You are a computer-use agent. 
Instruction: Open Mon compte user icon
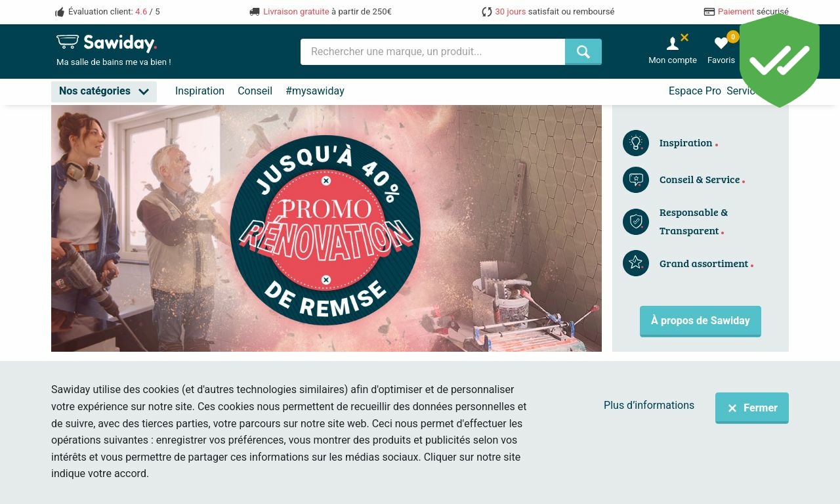673,44
